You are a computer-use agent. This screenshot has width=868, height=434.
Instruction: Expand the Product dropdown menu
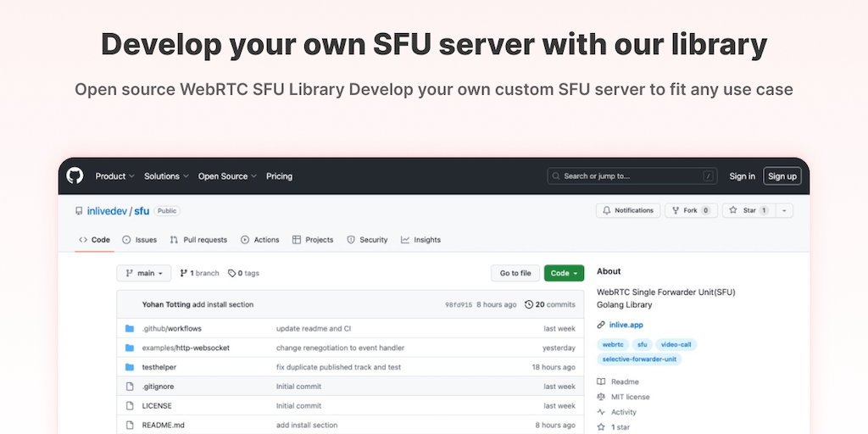(x=114, y=176)
